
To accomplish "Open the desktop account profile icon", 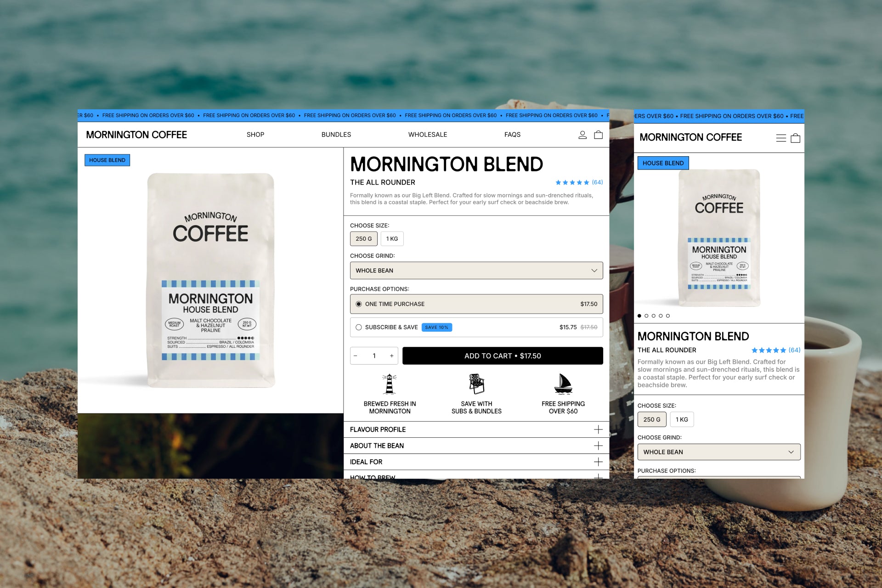I will (x=582, y=135).
